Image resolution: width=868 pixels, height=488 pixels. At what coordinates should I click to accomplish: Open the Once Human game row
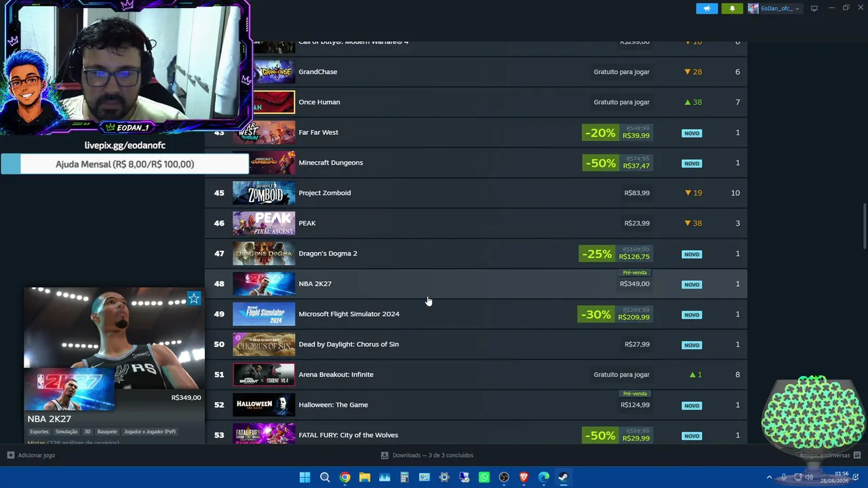point(476,102)
